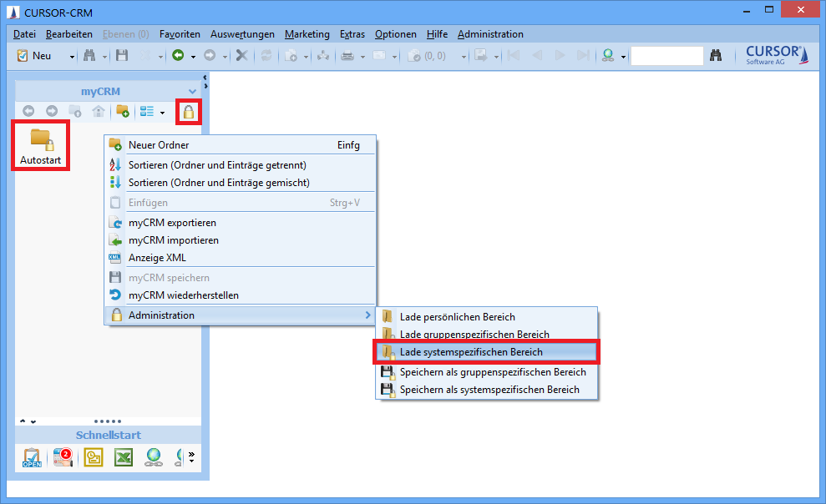826x504 pixels.
Task: Click the green back arrow in toolbar
Action: tap(177, 56)
